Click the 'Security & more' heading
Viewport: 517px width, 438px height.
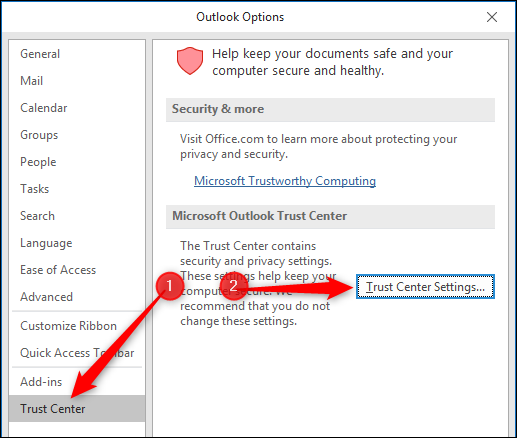218,109
